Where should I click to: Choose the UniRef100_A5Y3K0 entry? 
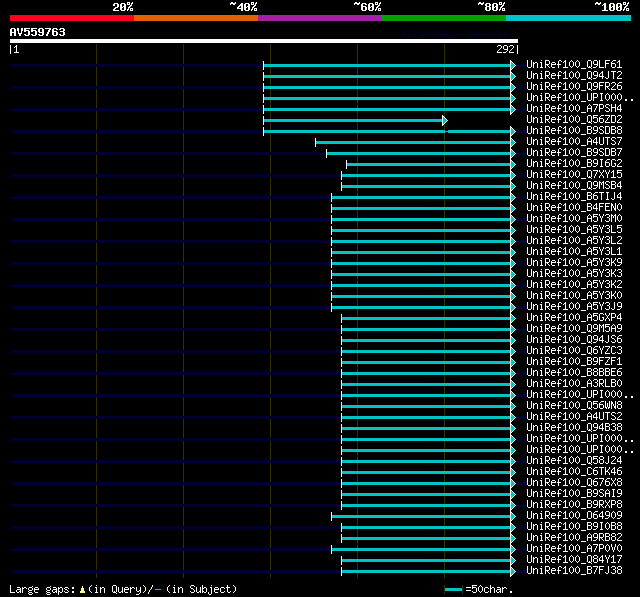pos(574,296)
